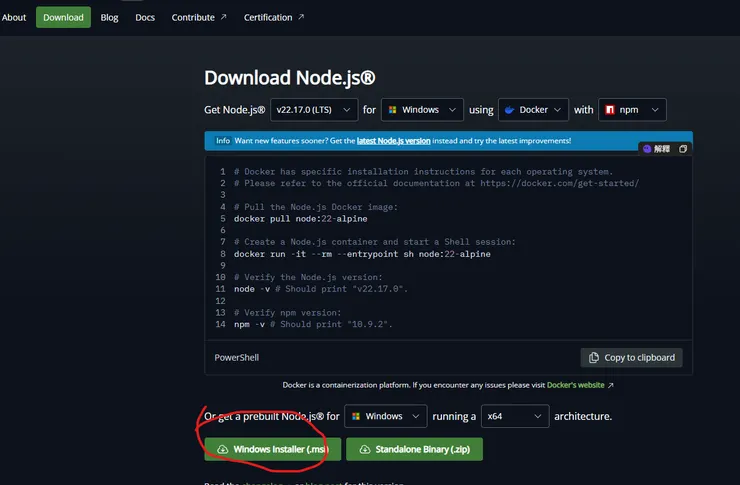Click the purple explain extension icon
The width and height of the screenshot is (740, 485).
pyautogui.click(x=647, y=149)
